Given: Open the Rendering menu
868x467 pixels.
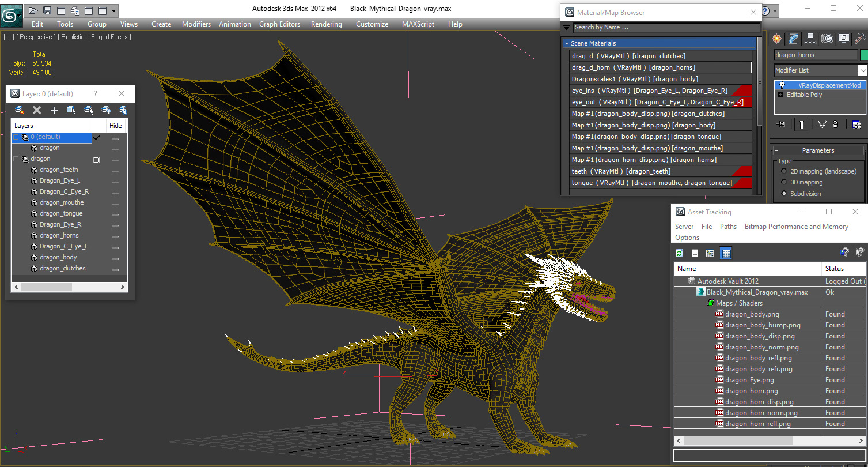Looking at the screenshot, I should 326,24.
